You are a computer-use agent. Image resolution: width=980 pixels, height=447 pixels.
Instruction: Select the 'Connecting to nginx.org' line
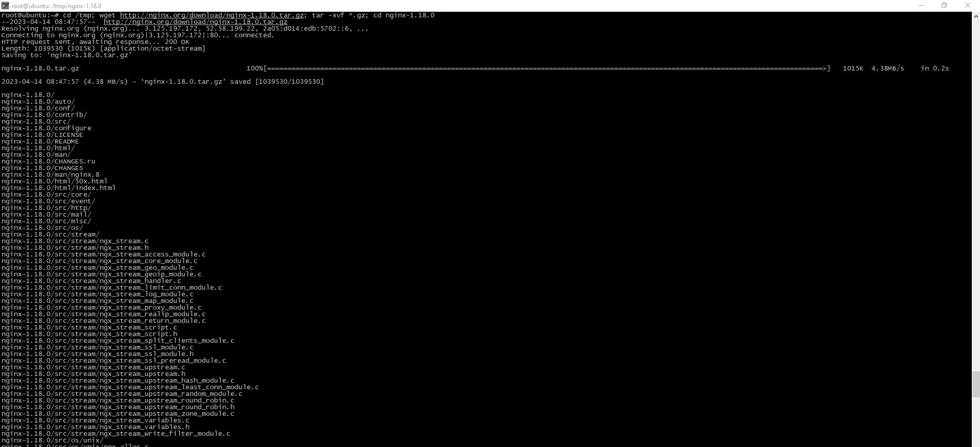pyautogui.click(x=138, y=35)
